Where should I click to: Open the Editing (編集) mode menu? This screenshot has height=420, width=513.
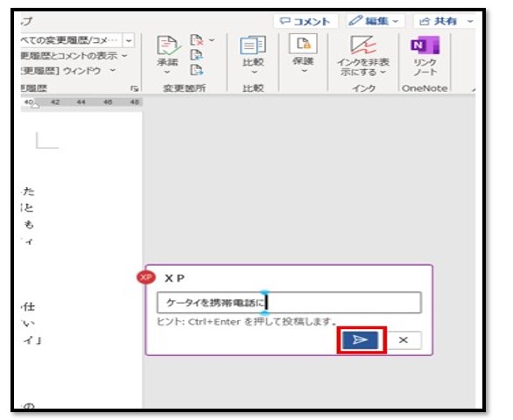coord(375,21)
